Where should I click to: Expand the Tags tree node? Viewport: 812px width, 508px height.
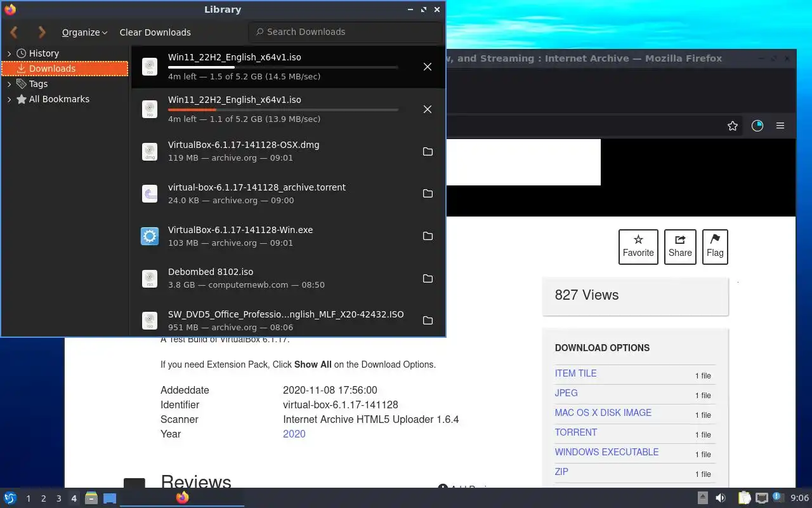pos(10,84)
